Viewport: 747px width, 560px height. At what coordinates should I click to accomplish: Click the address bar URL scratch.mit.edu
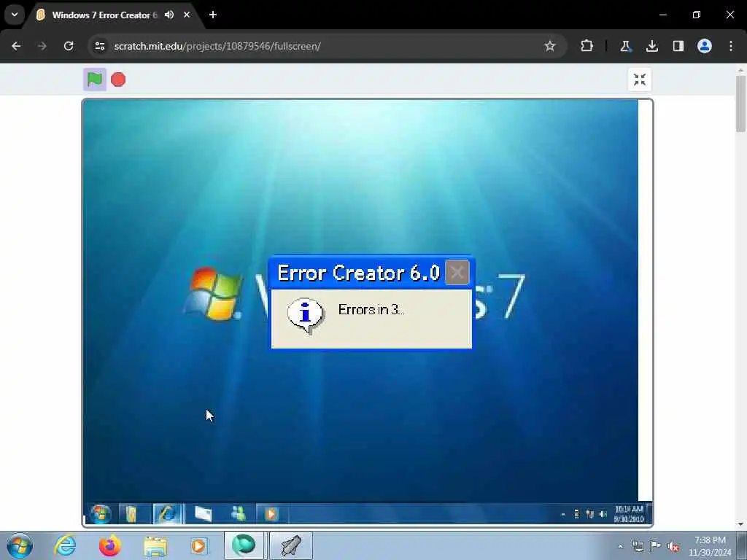[x=217, y=46]
